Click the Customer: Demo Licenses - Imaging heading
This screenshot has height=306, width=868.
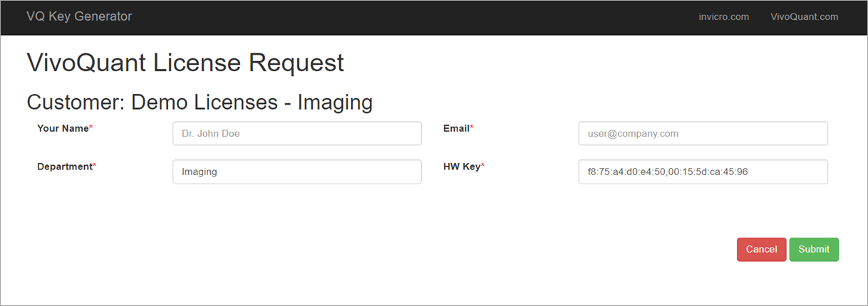200,102
